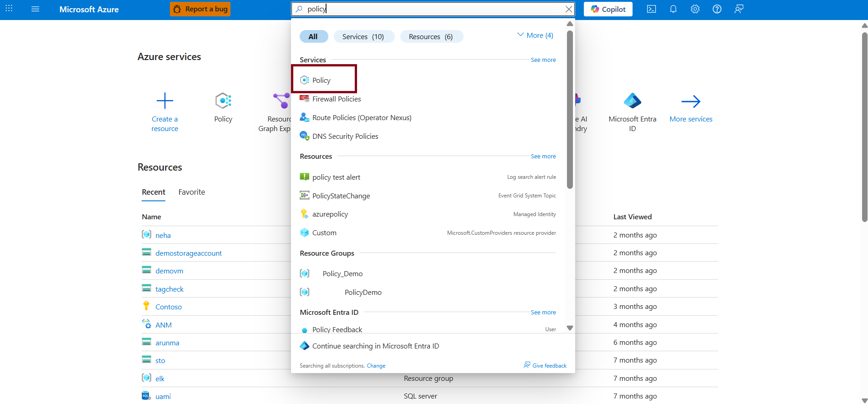Open the elk resource link
The width and height of the screenshot is (868, 404).
(x=160, y=379)
